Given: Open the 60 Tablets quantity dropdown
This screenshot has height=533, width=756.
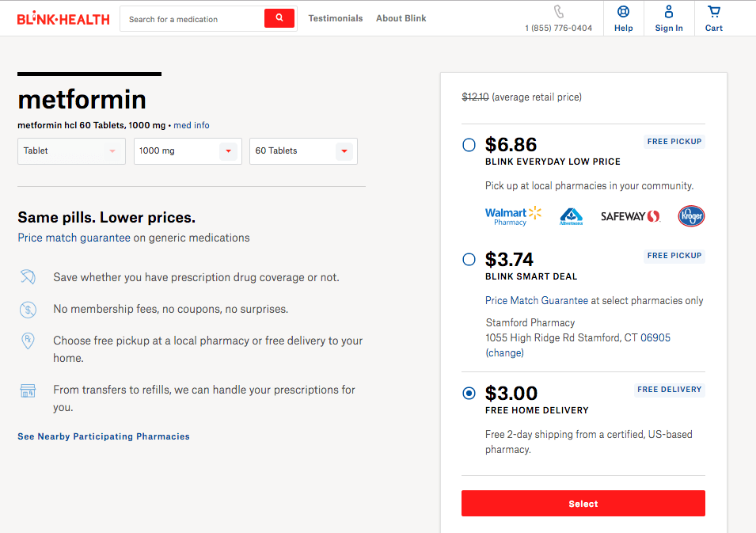Looking at the screenshot, I should (303, 151).
